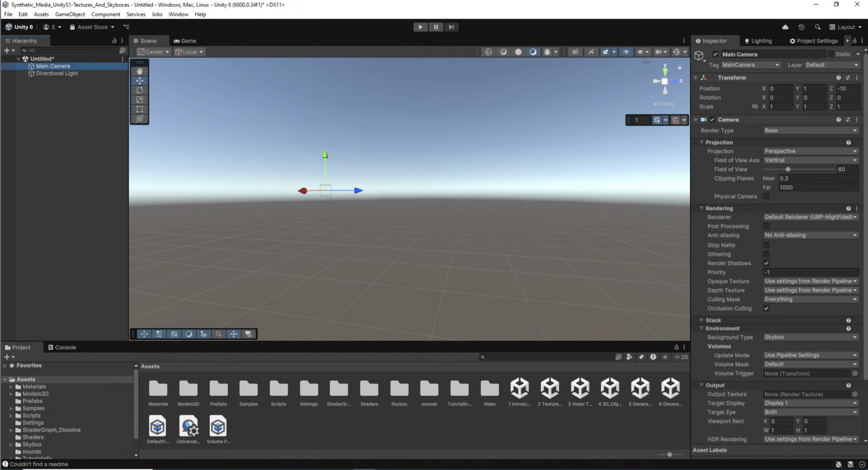Adjust the Field of View slider
This screenshot has width=868, height=470.
(788, 169)
